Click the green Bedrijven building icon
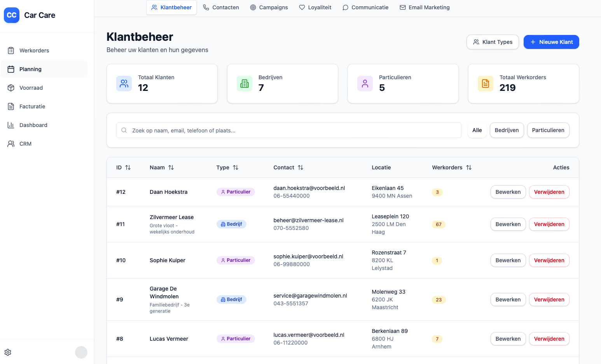 245,84
